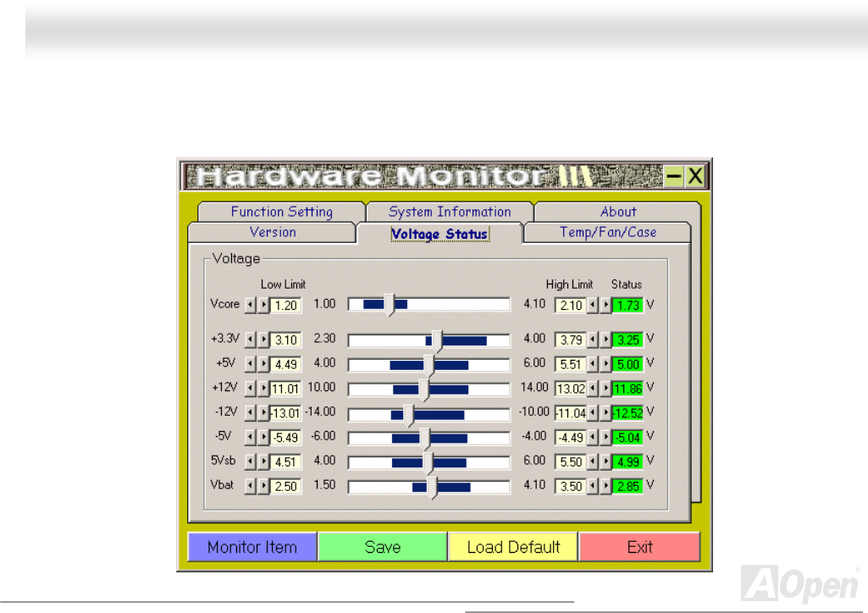868x613 pixels.
Task: Decrease +12V low limit with left arrow
Action: coord(250,389)
